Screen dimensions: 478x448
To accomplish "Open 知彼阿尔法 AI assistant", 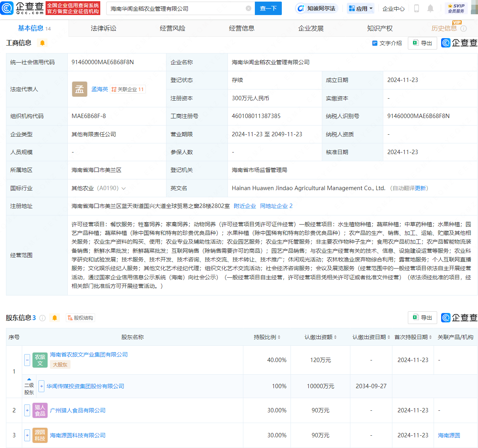I will pos(317,8).
